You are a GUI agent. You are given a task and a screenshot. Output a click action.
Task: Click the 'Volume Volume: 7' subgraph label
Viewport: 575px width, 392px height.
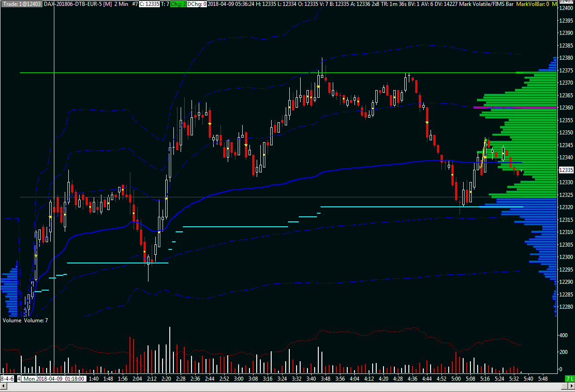point(25,320)
